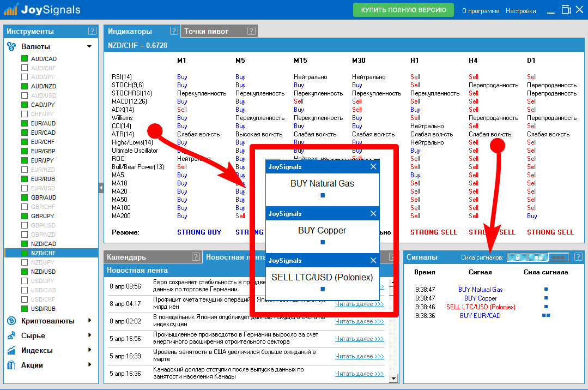Uncheck the AUD/CAD checkbox
Screen dimensions: 588x390
tap(25, 58)
